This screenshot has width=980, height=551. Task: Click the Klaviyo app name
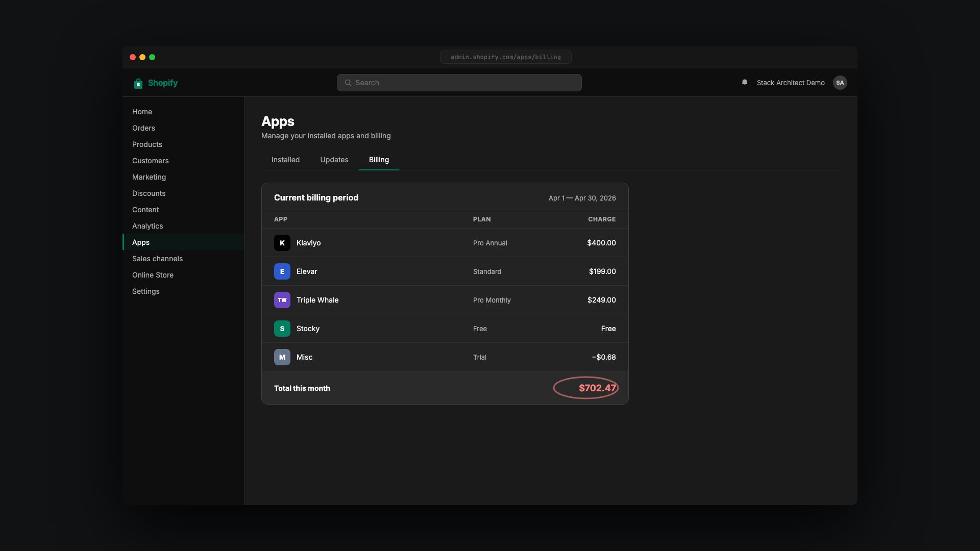coord(308,243)
